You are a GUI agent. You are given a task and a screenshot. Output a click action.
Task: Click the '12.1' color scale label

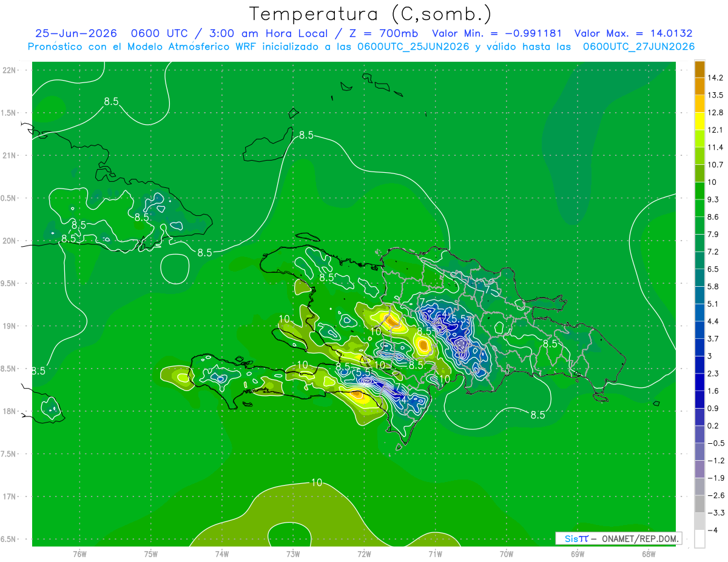(714, 130)
